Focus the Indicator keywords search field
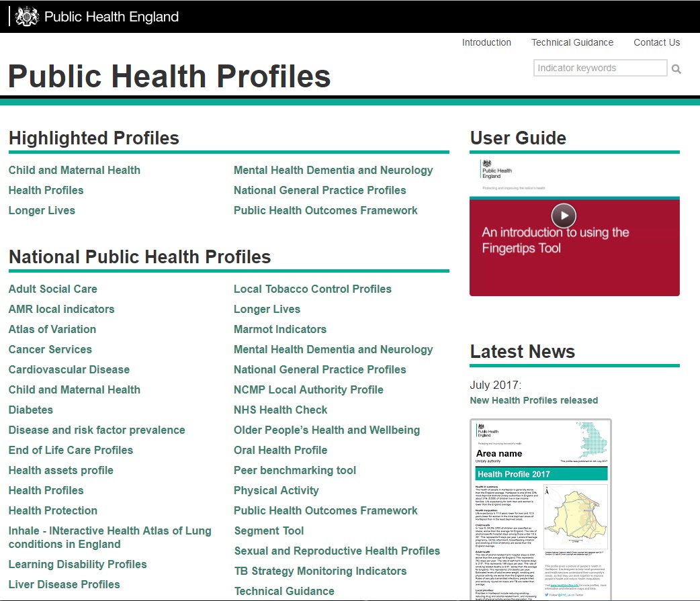Screen dimensions: 700x601 coord(600,68)
